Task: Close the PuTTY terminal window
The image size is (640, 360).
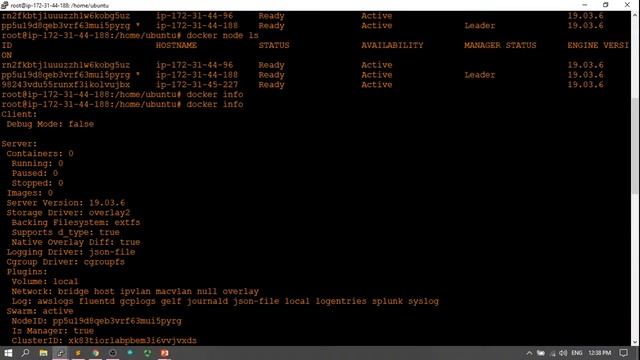Action: [627, 5]
